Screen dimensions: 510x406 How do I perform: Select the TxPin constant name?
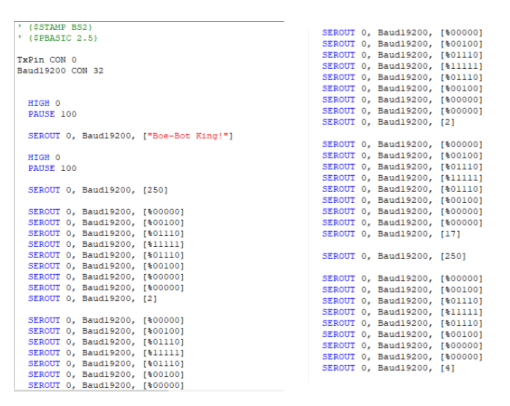point(31,60)
